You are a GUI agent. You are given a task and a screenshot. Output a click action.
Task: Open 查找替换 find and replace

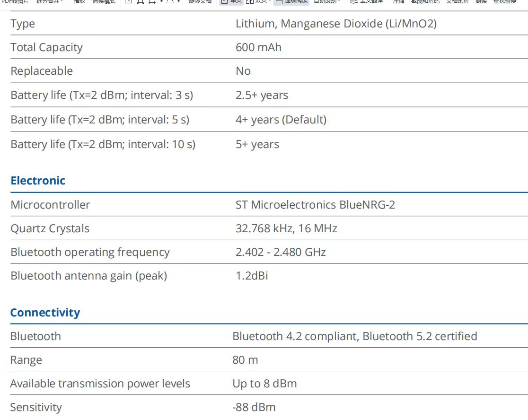pyautogui.click(x=504, y=1)
